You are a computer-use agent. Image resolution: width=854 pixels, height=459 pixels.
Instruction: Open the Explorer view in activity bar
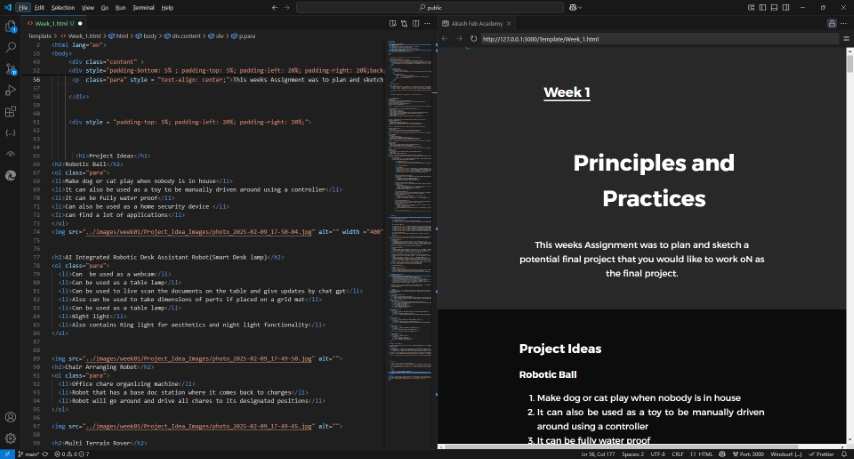click(10, 26)
